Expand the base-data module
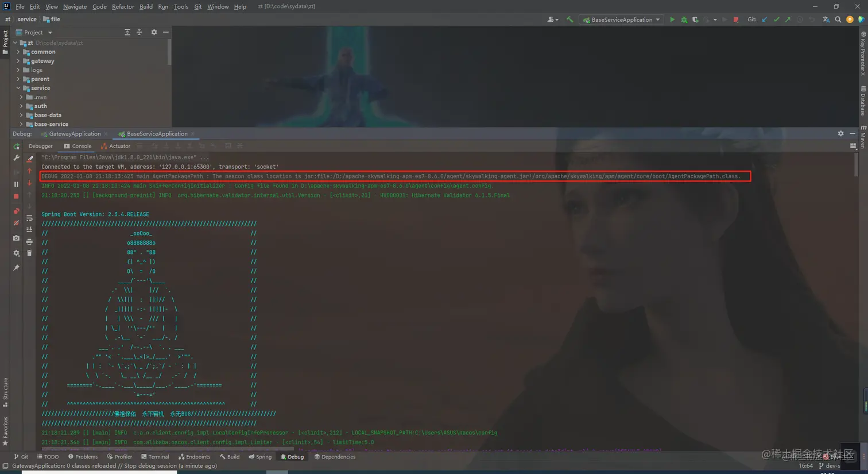The width and height of the screenshot is (868, 474). click(22, 115)
